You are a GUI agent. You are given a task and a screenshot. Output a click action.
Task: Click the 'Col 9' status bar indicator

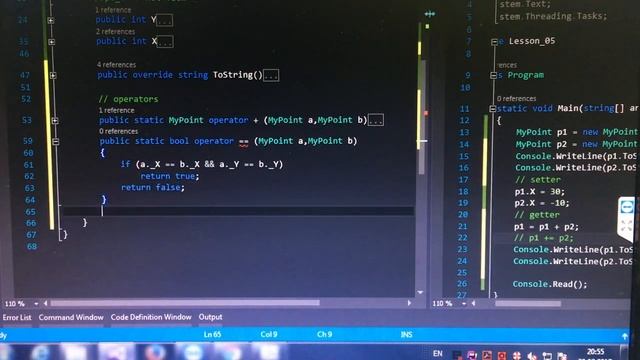(x=269, y=334)
